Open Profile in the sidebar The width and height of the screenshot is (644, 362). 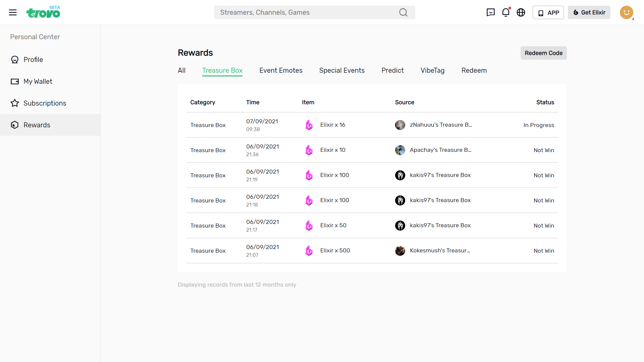point(33,60)
